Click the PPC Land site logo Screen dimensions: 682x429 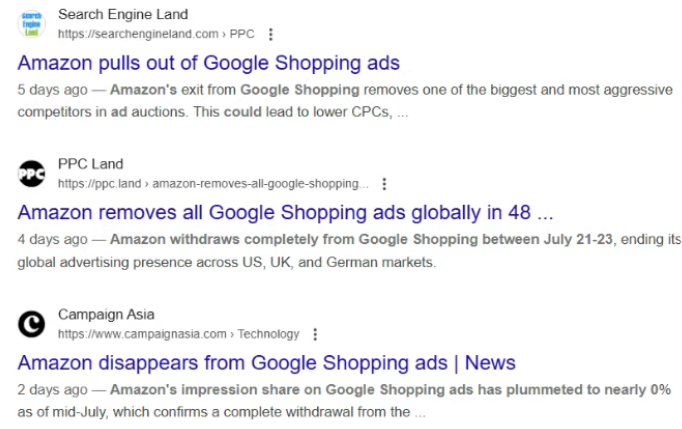[32, 174]
